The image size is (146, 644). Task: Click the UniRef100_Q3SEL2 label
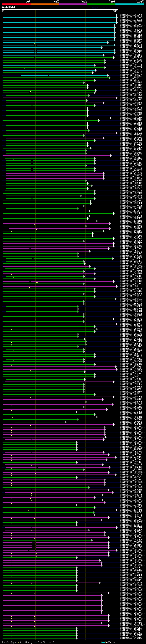[x=131, y=261]
